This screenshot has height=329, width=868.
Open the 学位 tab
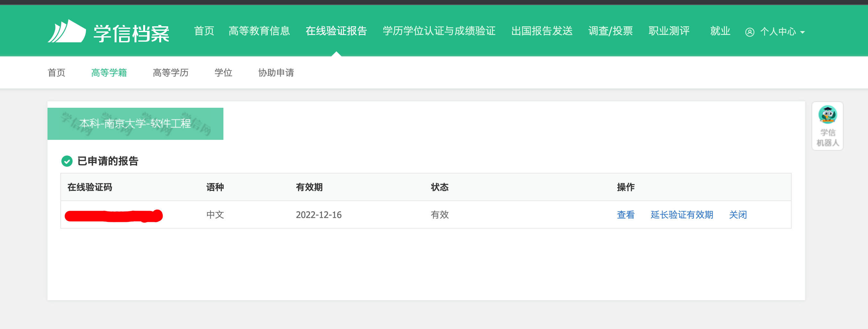click(223, 72)
